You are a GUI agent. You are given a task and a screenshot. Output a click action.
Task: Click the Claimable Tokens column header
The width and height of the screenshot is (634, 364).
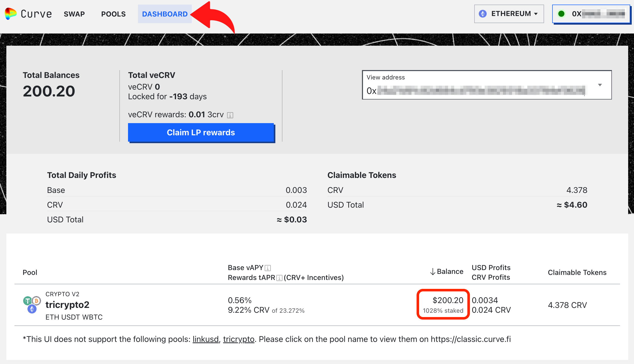pyautogui.click(x=577, y=272)
